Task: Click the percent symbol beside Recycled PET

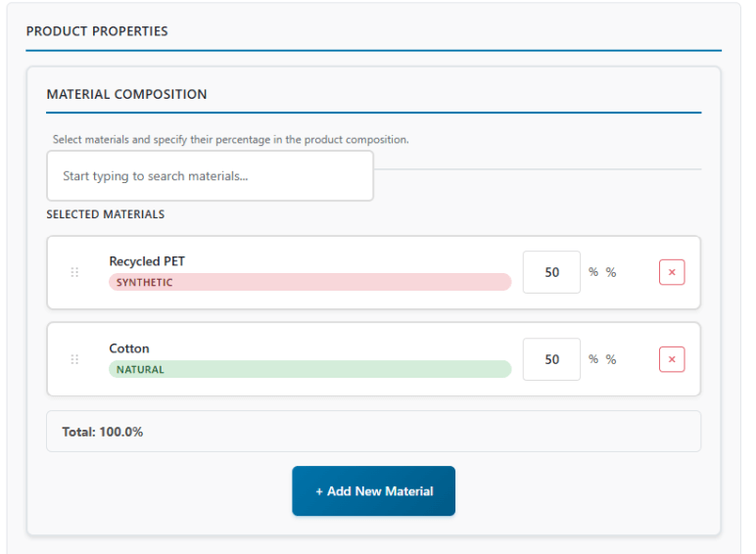Action: point(593,272)
